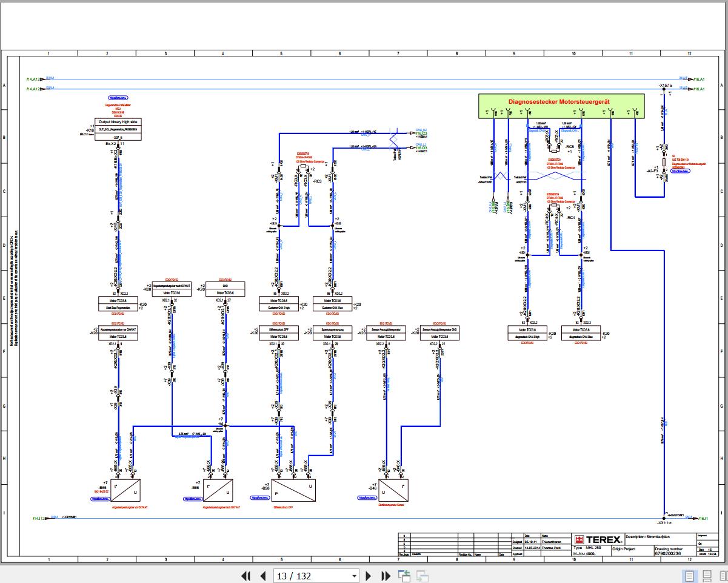Toggle continuous scrolling page layout

(x=706, y=575)
